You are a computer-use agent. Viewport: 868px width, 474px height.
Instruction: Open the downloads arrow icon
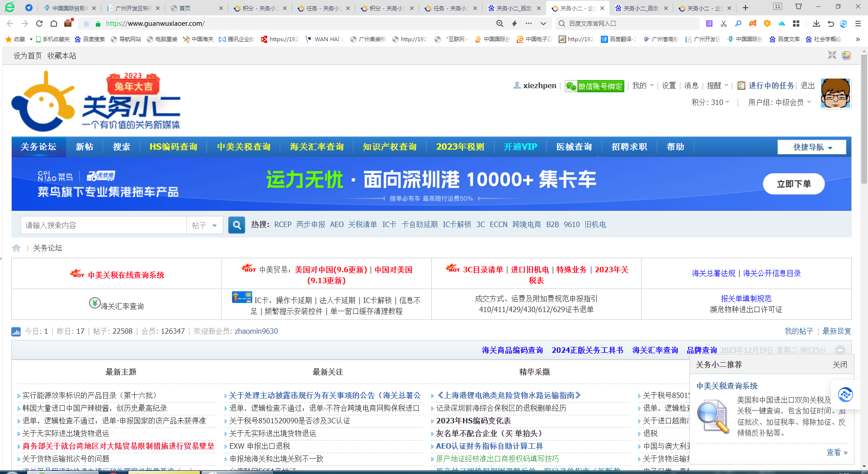click(816, 24)
